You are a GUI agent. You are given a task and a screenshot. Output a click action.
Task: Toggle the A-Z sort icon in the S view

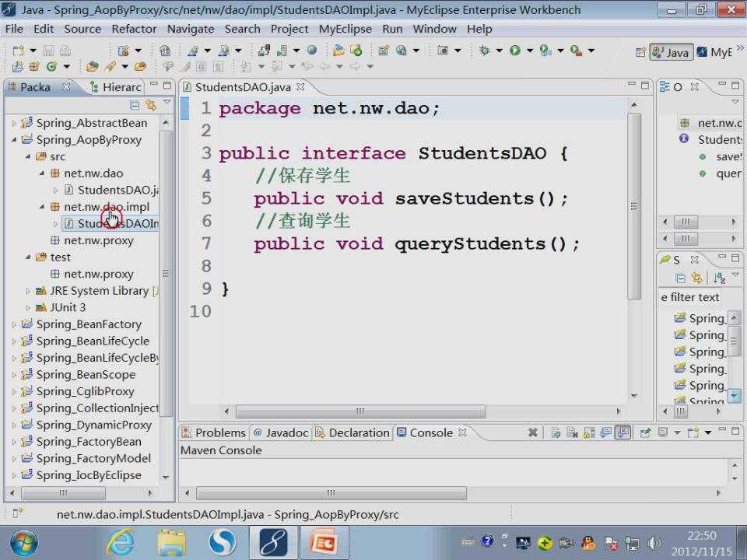719,278
